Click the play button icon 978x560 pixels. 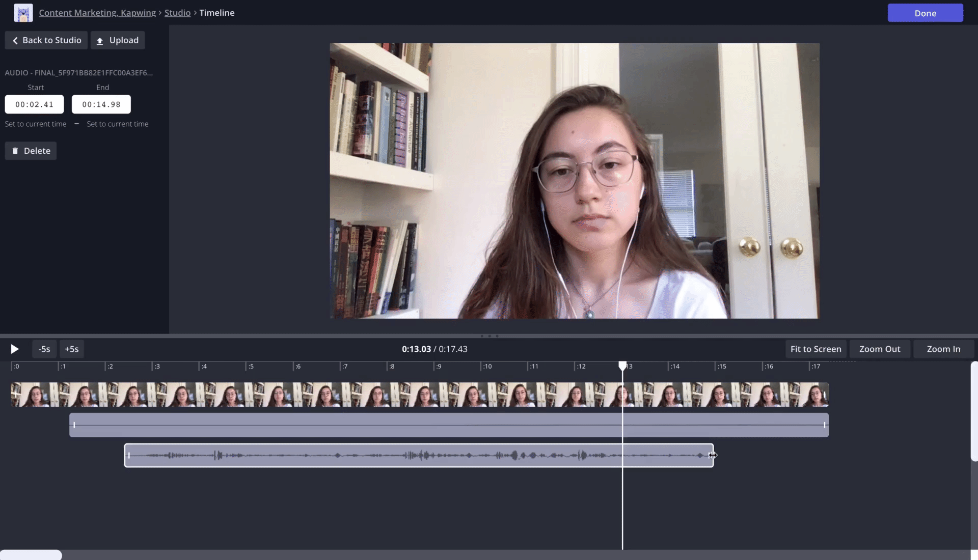tap(15, 349)
